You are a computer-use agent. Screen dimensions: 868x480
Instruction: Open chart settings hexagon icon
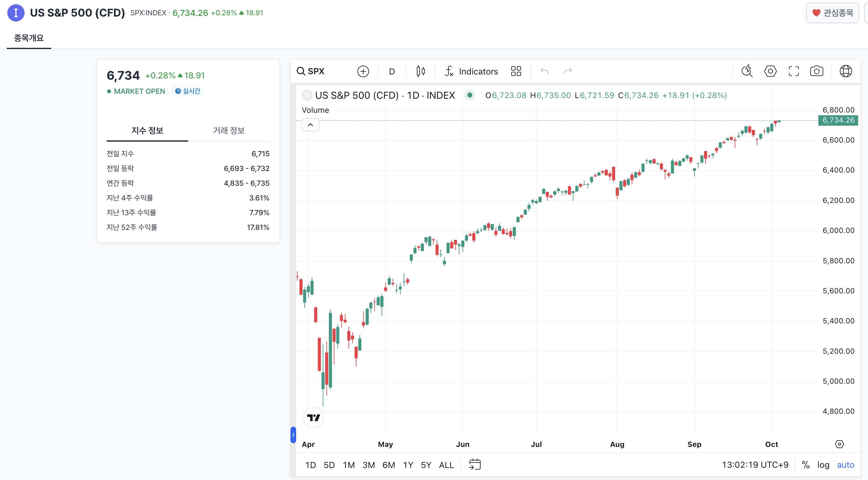click(770, 71)
